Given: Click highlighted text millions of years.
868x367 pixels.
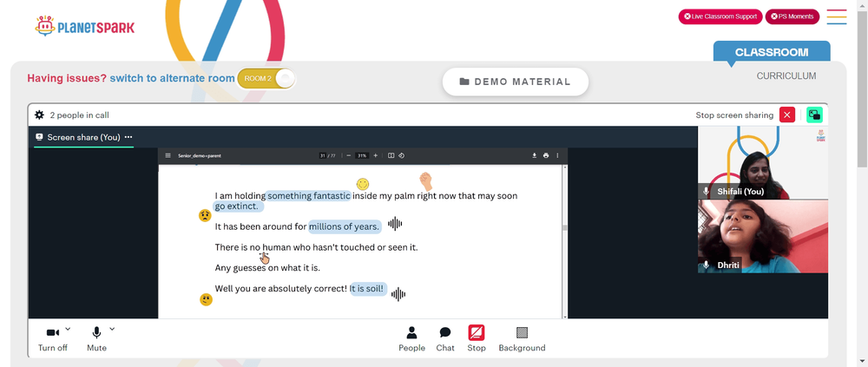Looking at the screenshot, I should 345,226.
